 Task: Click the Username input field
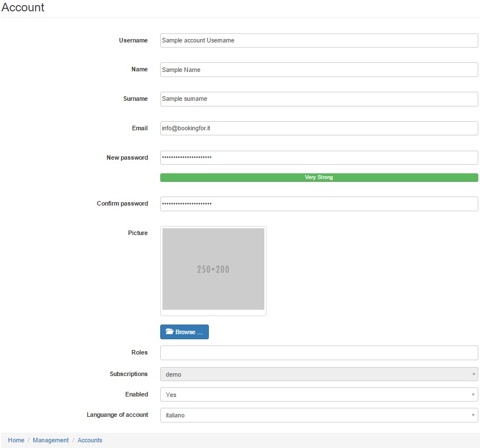[319, 40]
